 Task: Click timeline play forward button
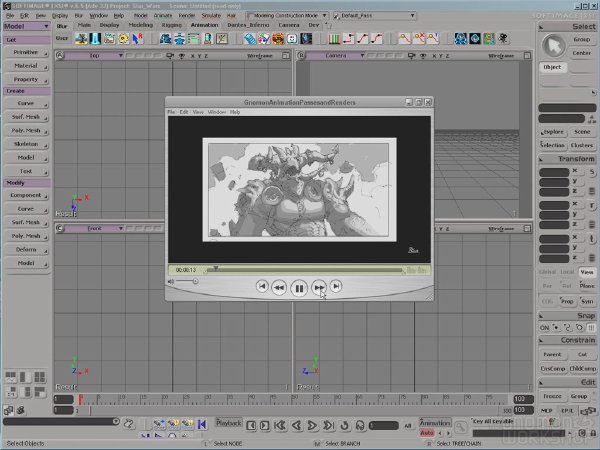(312, 426)
